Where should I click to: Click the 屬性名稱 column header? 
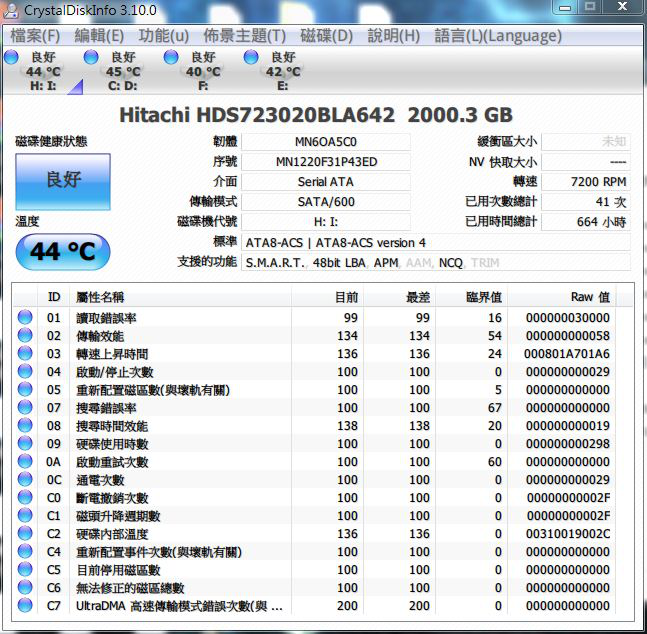pyautogui.click(x=180, y=297)
